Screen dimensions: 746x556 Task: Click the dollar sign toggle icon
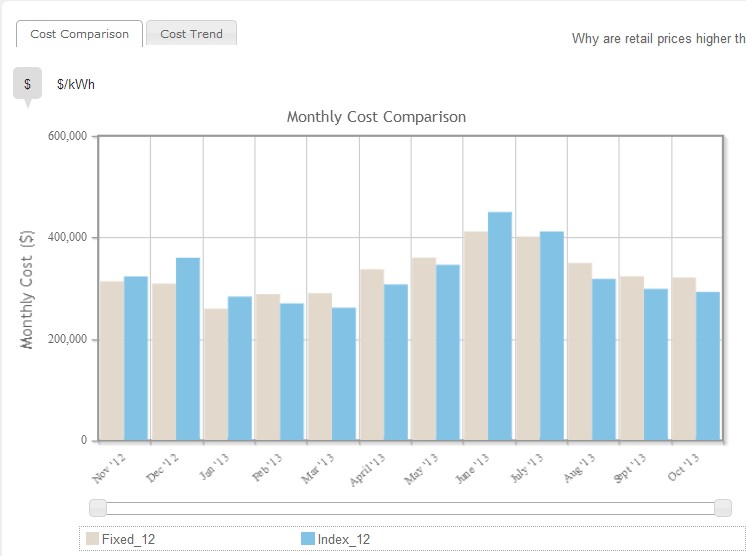click(x=27, y=84)
